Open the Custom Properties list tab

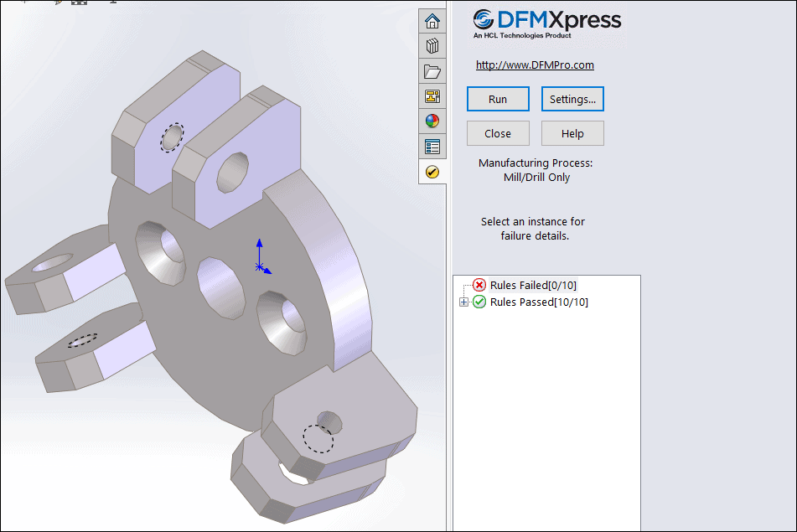pyautogui.click(x=432, y=147)
